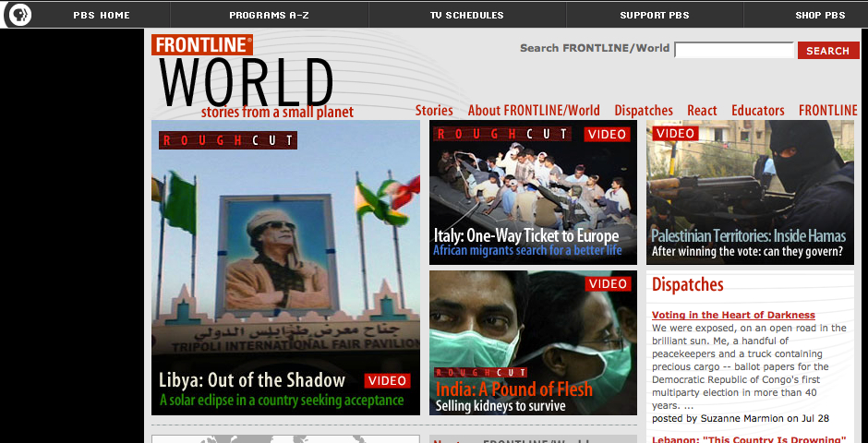868x443 pixels.
Task: Click the WORLD site title logo
Action: tap(247, 82)
